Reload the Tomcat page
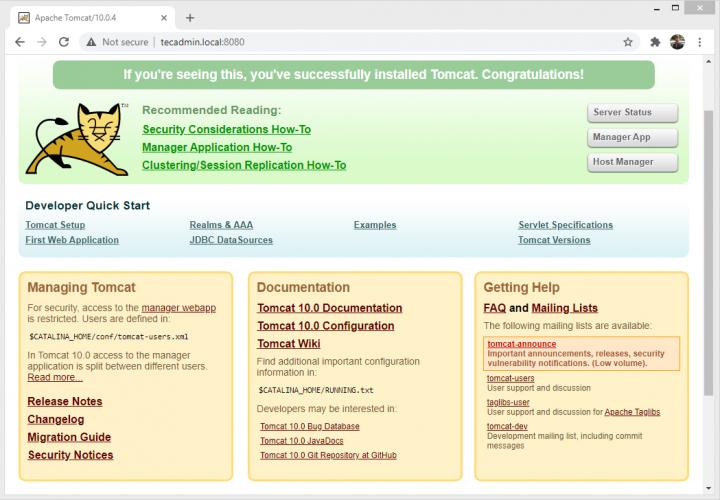This screenshot has height=500, width=720. (x=64, y=42)
